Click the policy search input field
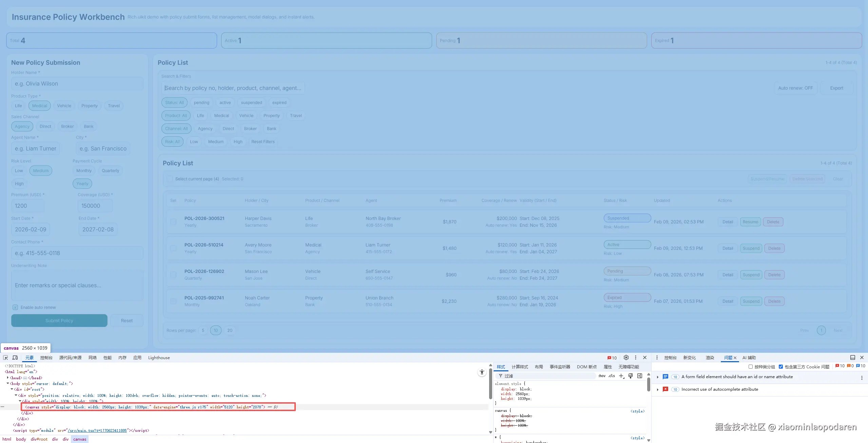The width and height of the screenshot is (868, 443). coord(233,88)
